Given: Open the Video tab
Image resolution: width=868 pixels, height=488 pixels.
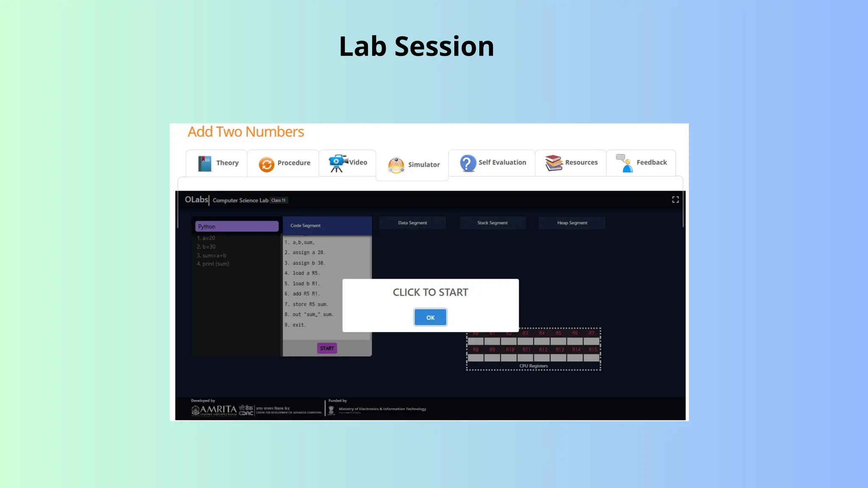Looking at the screenshot, I should click(x=348, y=163).
